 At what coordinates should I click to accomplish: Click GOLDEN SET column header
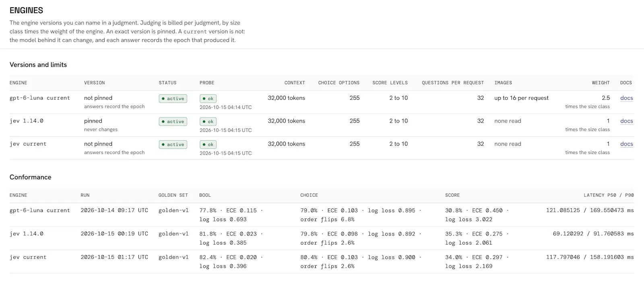pos(173,195)
